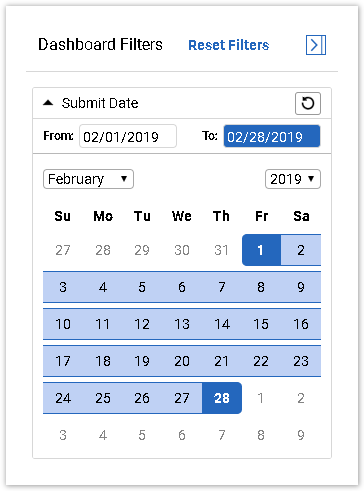Open the February month dropdown
The width and height of the screenshot is (364, 491).
(x=88, y=179)
